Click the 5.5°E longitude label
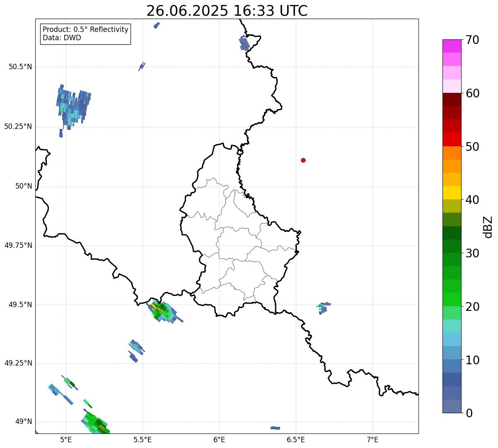This screenshot has height=448, width=498. coord(143,439)
